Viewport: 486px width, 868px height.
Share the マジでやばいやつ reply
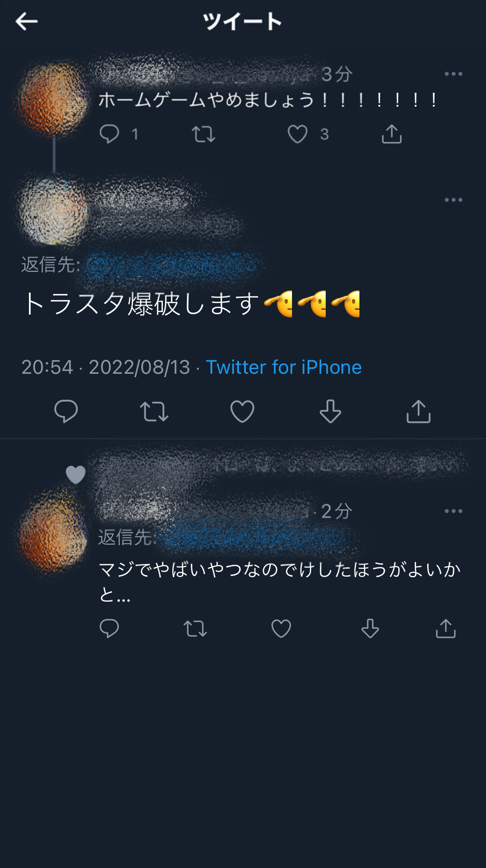pyautogui.click(x=446, y=628)
